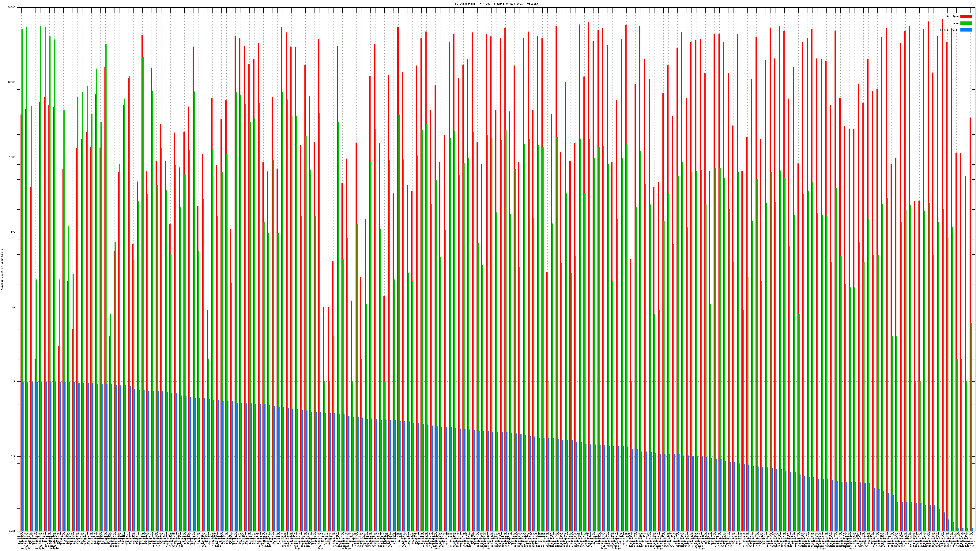This screenshot has height=551, width=980.
Task: Click the 0.01 y-axis tick label
Action: (x=13, y=531)
